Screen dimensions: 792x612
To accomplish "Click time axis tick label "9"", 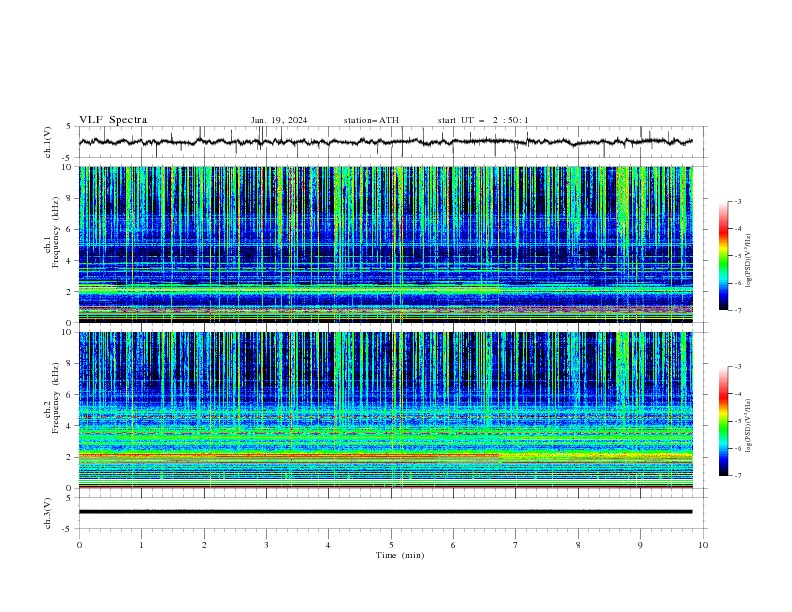I will click(640, 545).
